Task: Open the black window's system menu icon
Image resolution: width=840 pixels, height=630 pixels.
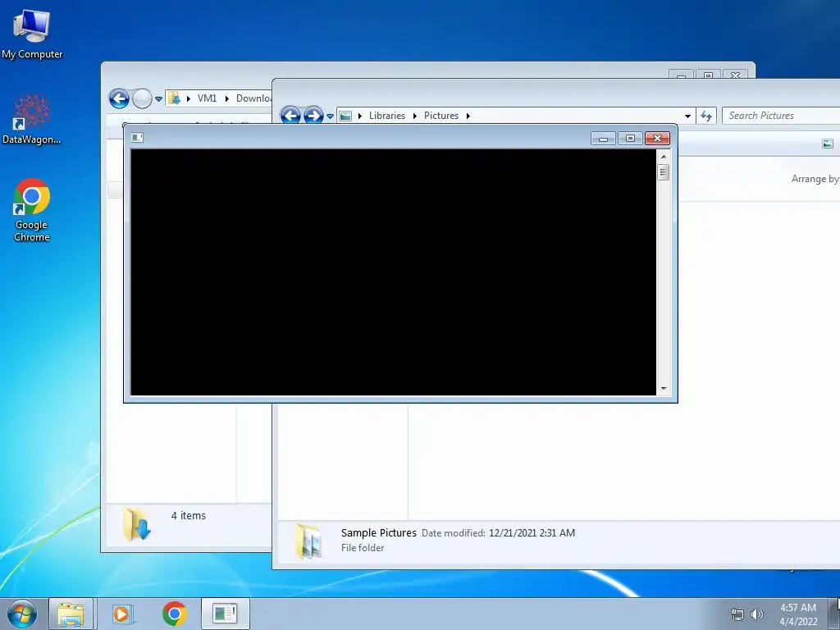Action: click(137, 138)
